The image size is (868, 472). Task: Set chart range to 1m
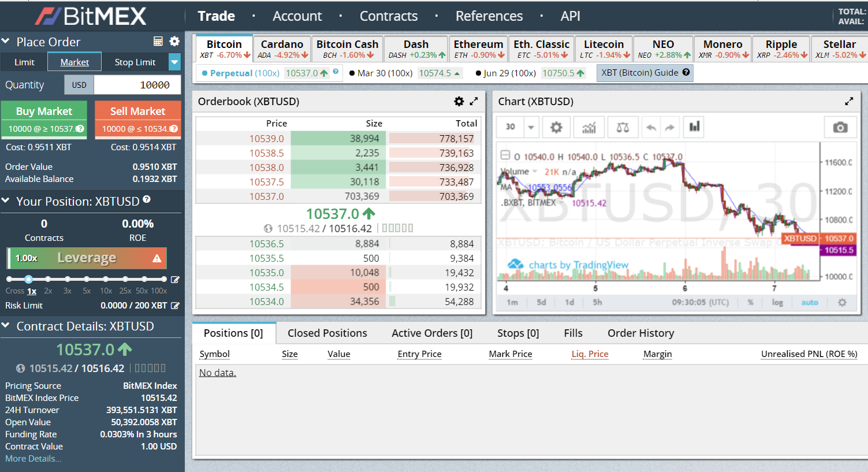click(512, 302)
